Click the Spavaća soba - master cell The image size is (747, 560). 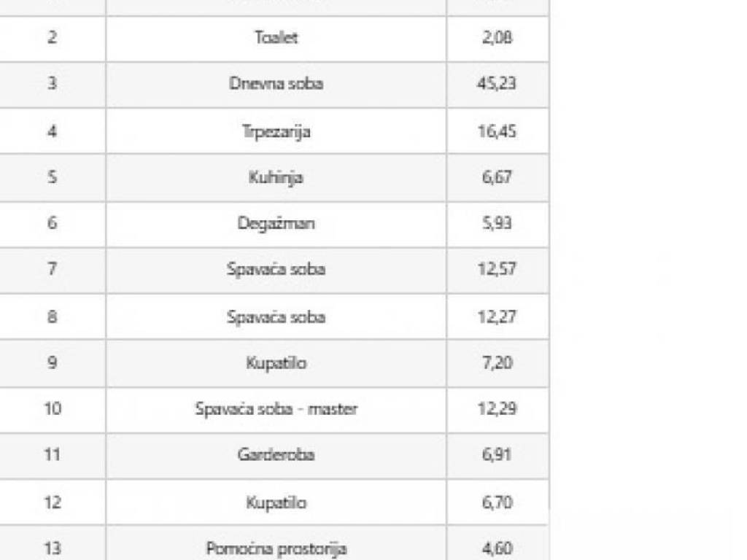point(276,410)
